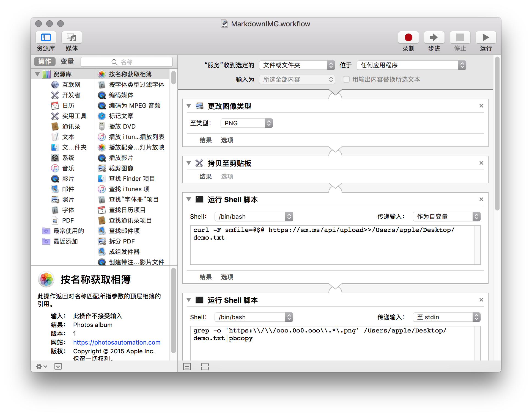Collapse the 资源库 tree triangle
Image resolution: width=532 pixels, height=416 pixels.
click(37, 74)
